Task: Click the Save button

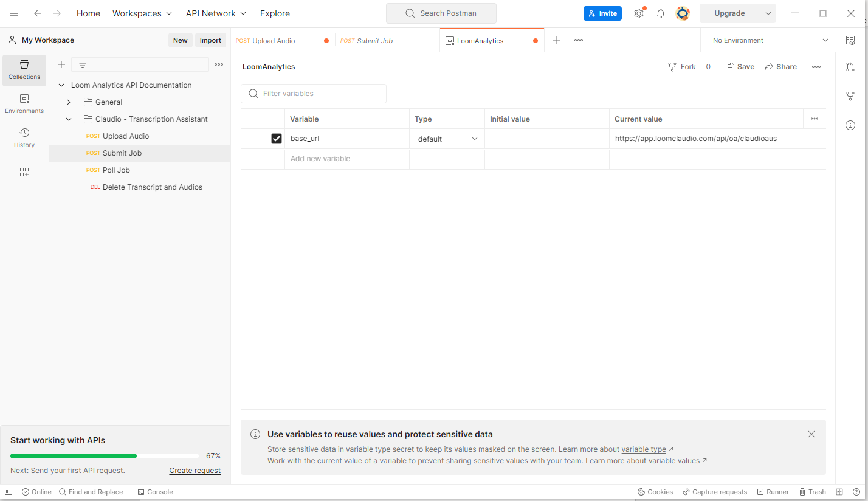Action: [x=740, y=67]
